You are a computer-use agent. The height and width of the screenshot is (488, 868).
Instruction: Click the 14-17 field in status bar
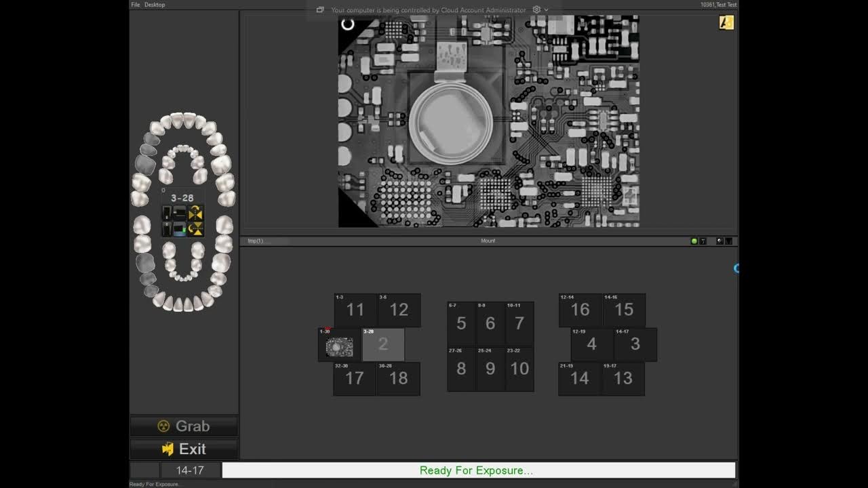pyautogui.click(x=191, y=470)
